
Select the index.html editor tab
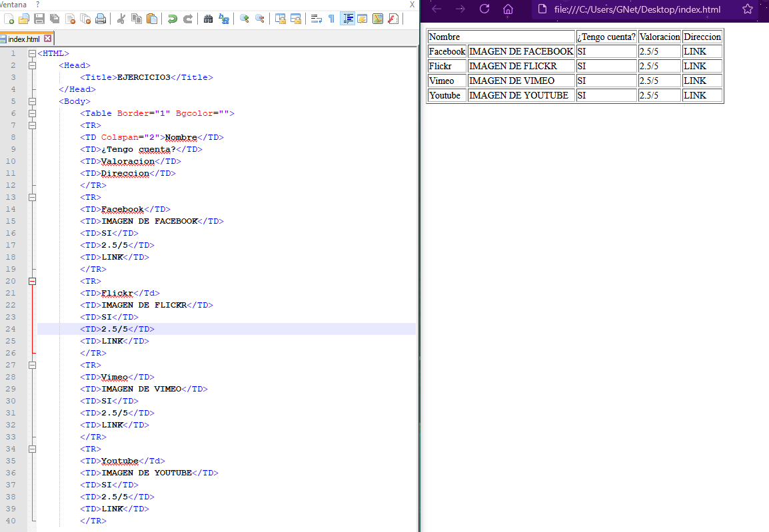pyautogui.click(x=24, y=39)
